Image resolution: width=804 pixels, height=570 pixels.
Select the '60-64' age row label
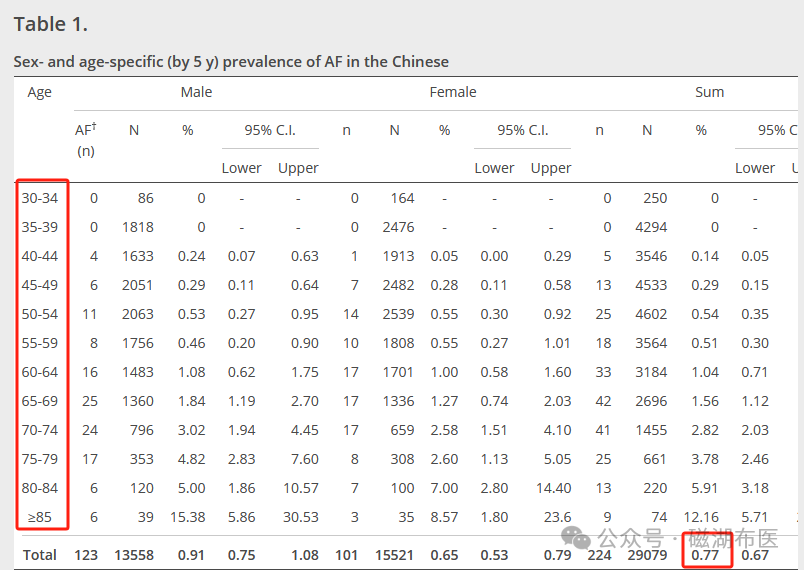[x=40, y=372]
